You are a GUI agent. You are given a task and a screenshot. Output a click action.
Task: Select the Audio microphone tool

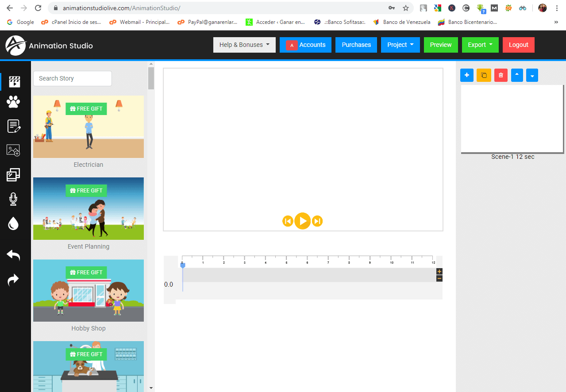tap(13, 199)
